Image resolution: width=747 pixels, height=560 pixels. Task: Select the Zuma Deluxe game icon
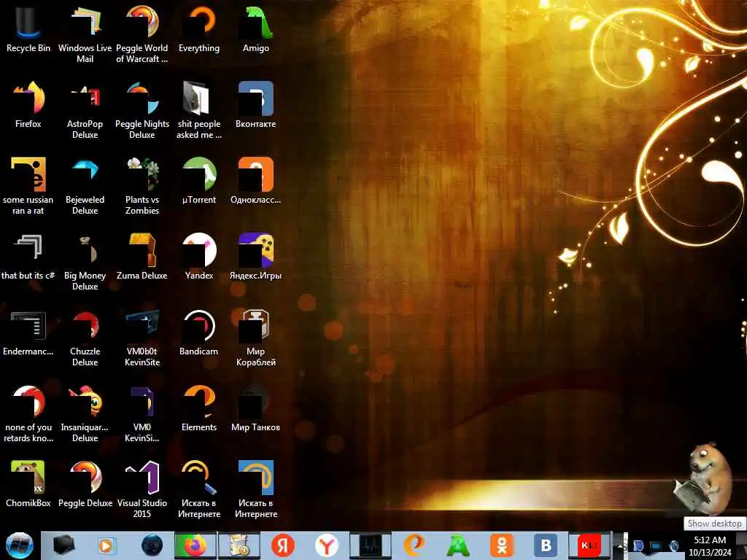tap(142, 256)
